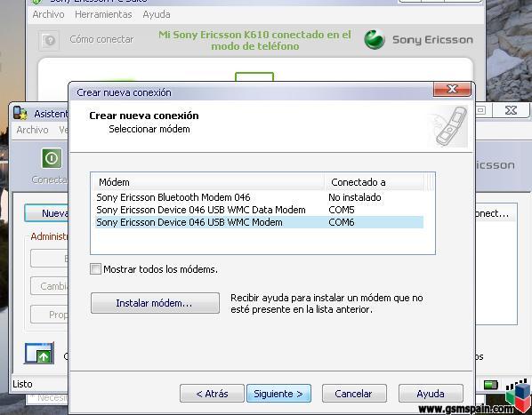The height and width of the screenshot is (415, 532).
Task: Click the Siguiente > button
Action: coord(278,394)
